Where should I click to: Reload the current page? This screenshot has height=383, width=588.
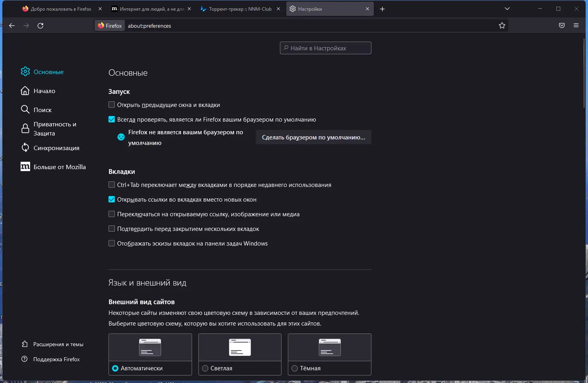click(40, 26)
